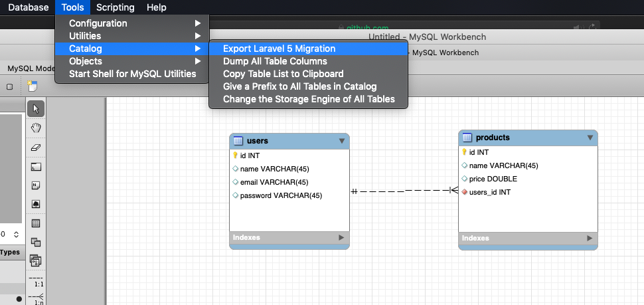Select the users table title

(258, 141)
